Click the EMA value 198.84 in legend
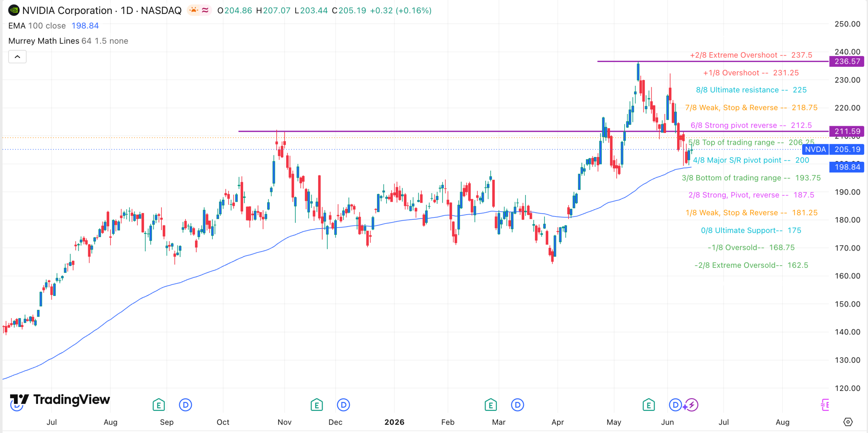The width and height of the screenshot is (868, 433). (x=85, y=26)
